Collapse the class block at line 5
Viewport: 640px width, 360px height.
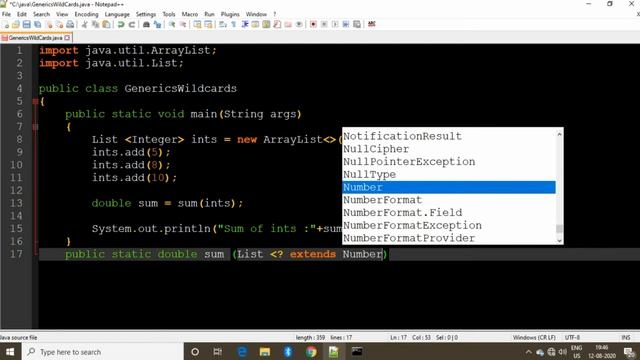pos(36,101)
